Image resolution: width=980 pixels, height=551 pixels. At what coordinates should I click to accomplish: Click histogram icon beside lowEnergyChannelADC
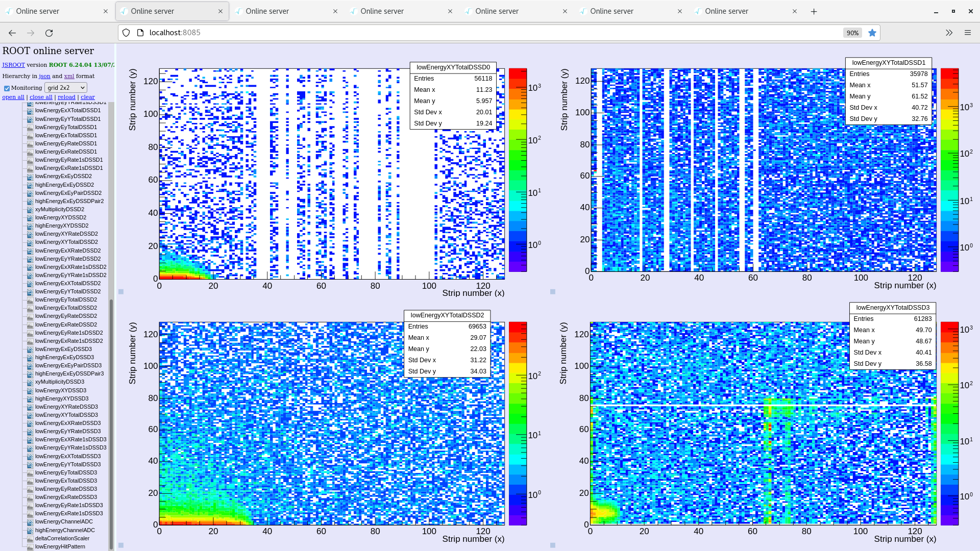pyautogui.click(x=30, y=522)
